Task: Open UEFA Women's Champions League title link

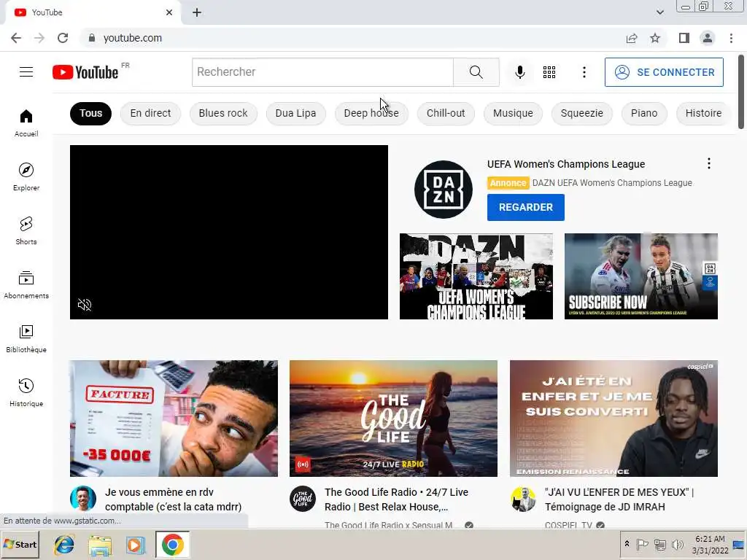Action: click(x=566, y=164)
